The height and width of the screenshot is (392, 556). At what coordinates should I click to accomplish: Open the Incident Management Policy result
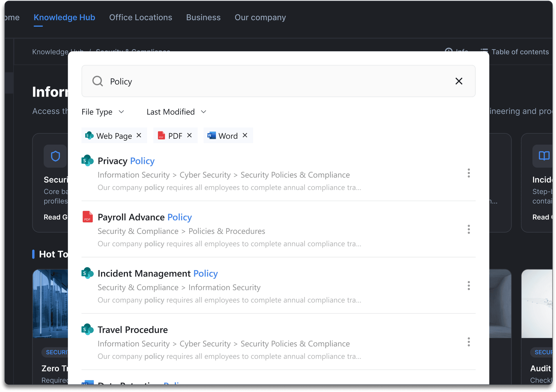(x=158, y=273)
